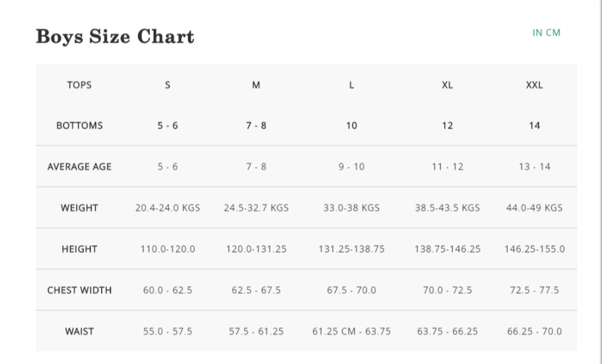Click the 20.4-24.0 KGS weight cell
The height and width of the screenshot is (364, 602).
click(167, 208)
